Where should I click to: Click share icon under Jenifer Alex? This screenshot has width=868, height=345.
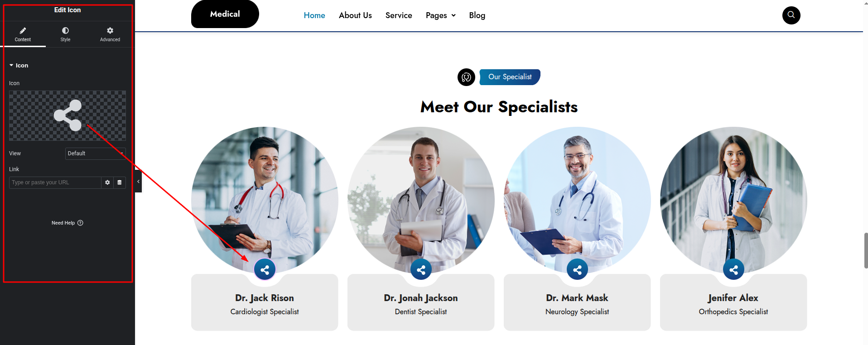pos(733,270)
